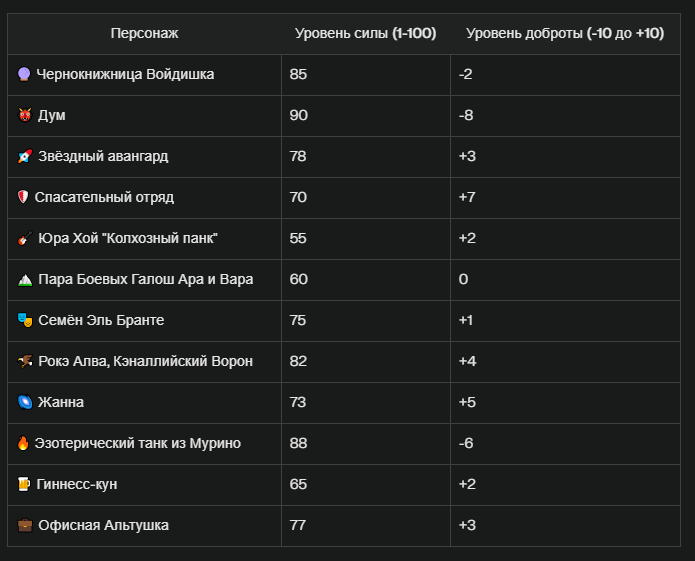This screenshot has width=695, height=561.
Task: Click the guitar emoji beside Юра Хой
Action: [x=25, y=238]
